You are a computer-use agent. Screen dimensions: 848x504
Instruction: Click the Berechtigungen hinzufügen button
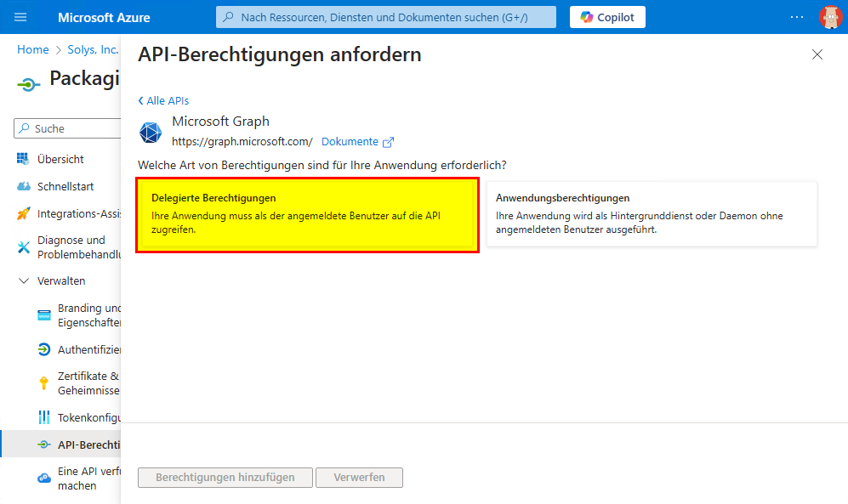(225, 478)
